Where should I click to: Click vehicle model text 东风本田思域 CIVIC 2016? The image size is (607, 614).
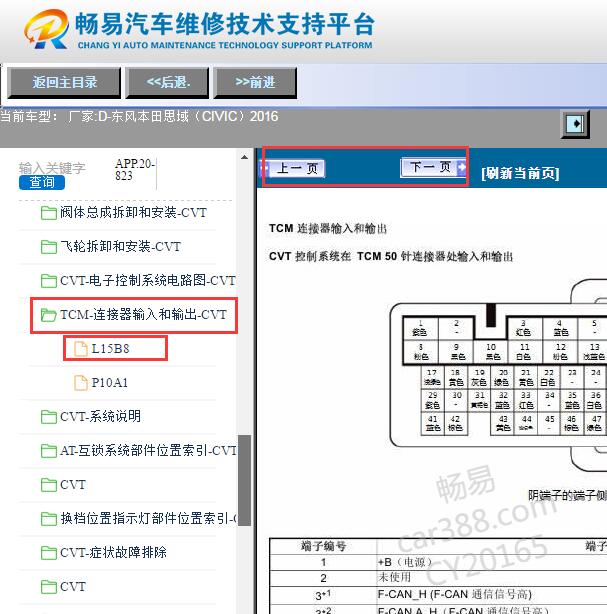pyautogui.click(x=188, y=117)
